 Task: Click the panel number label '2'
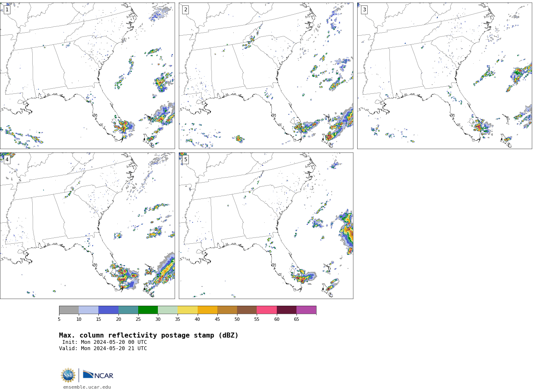(186, 10)
